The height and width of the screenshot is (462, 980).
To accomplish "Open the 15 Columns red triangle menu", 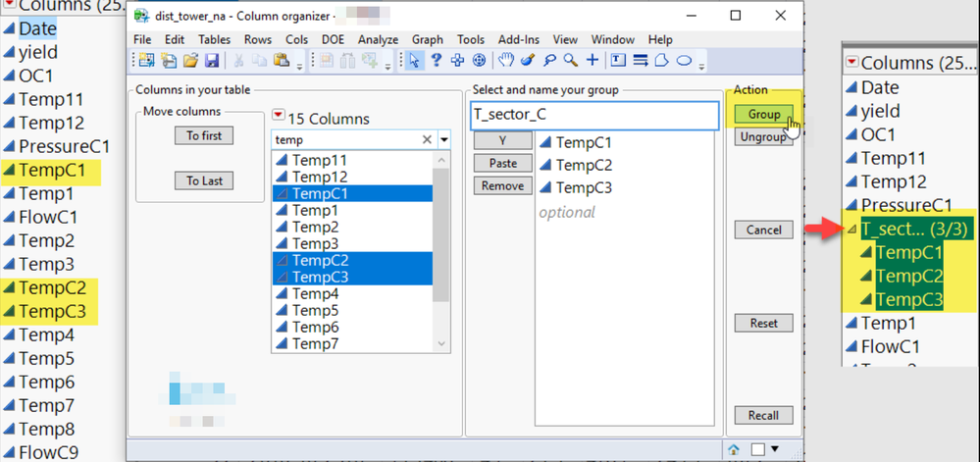I will click(x=279, y=119).
